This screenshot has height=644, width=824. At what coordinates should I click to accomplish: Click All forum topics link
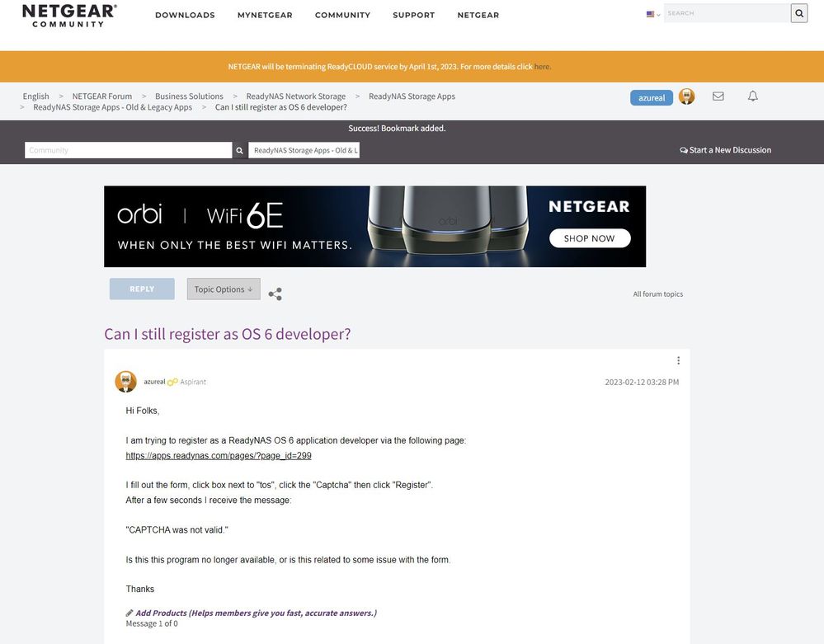pyautogui.click(x=658, y=294)
